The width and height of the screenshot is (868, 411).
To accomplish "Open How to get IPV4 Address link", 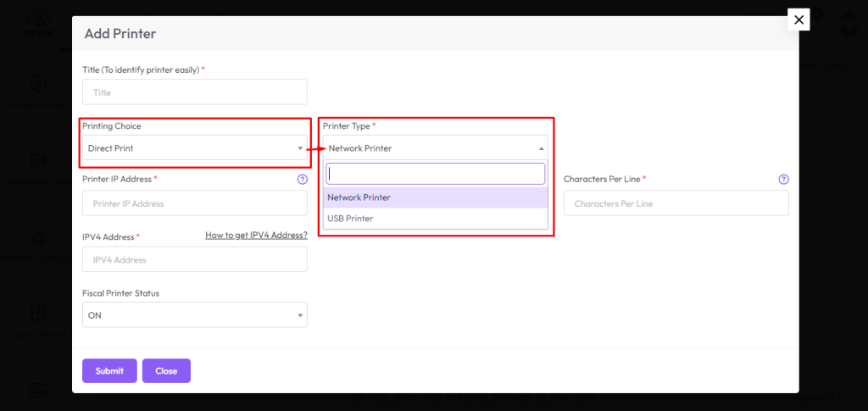I will (256, 235).
